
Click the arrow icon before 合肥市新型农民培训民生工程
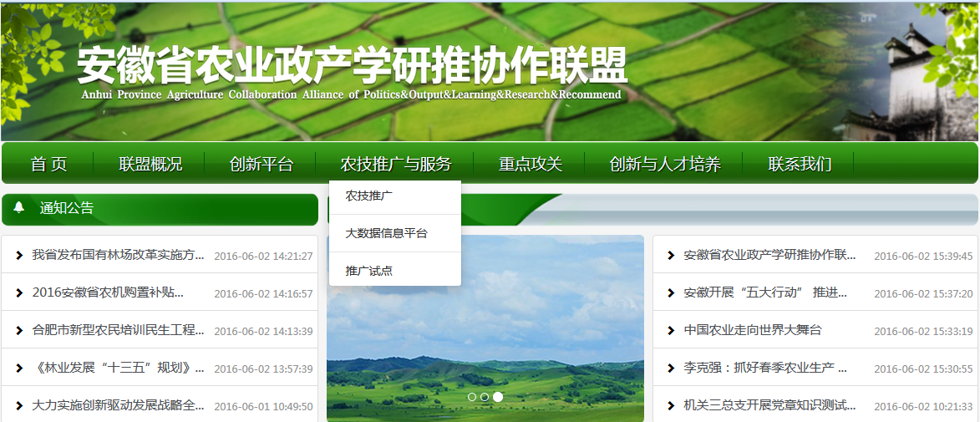[x=19, y=331]
